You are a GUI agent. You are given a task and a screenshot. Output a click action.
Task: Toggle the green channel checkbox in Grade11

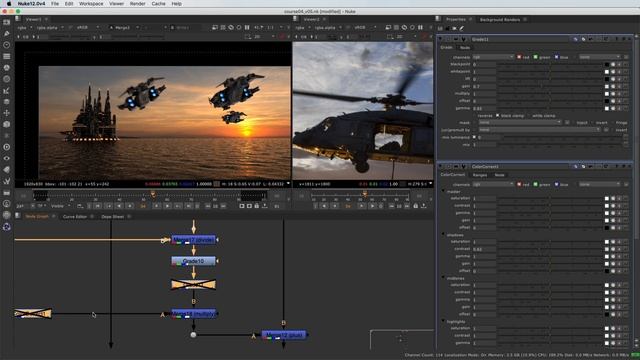tap(536, 57)
